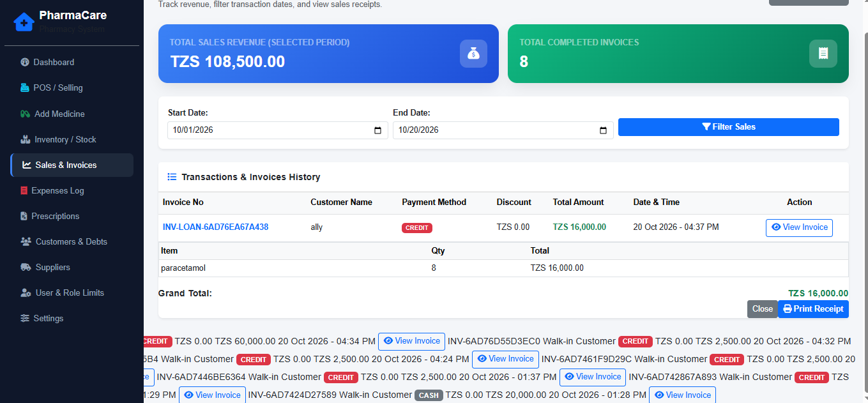Open the Sales & Invoices menu item
Image resolution: width=868 pixels, height=403 pixels.
click(72, 165)
